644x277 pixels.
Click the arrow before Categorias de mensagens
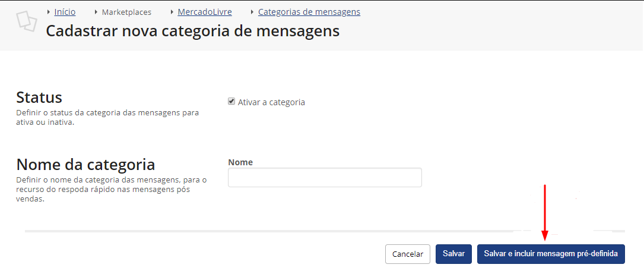tap(253, 12)
